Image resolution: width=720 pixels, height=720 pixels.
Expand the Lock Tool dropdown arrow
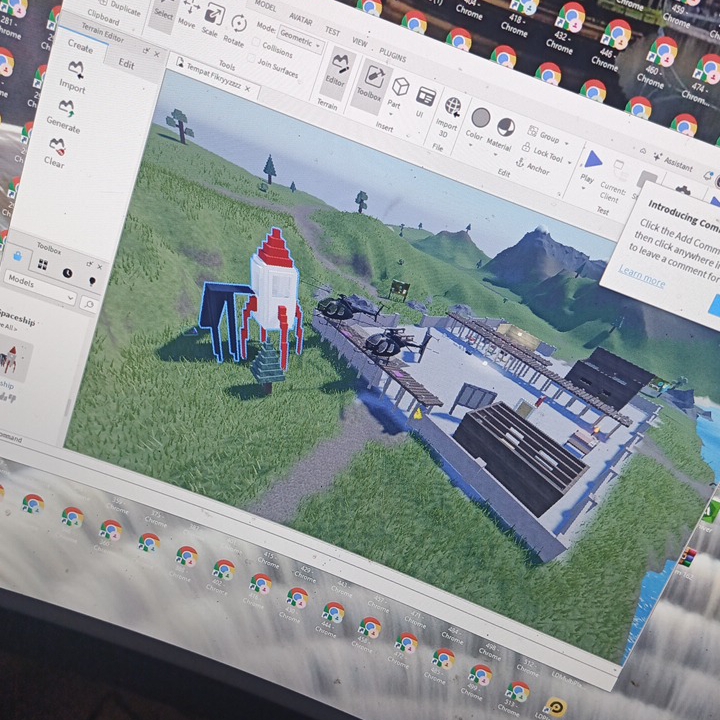(x=570, y=163)
